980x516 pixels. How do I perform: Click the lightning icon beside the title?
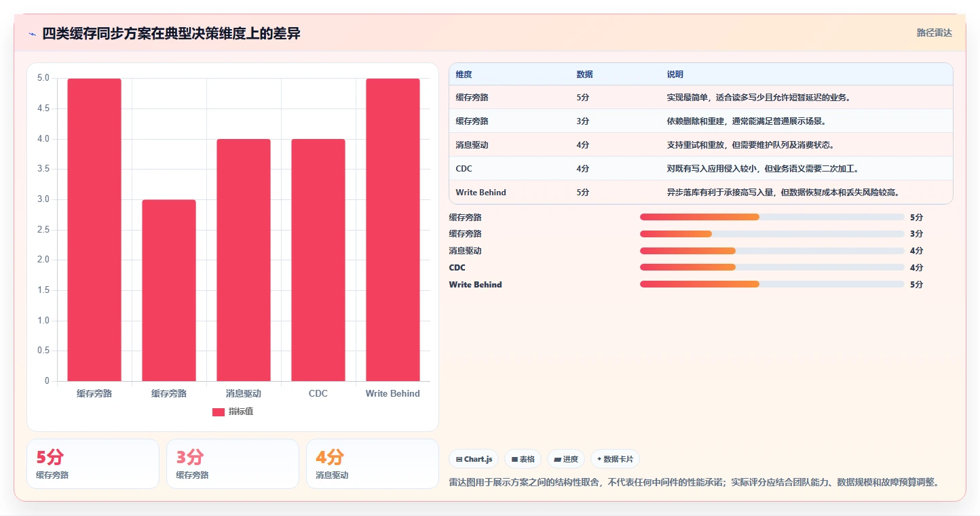pyautogui.click(x=33, y=34)
